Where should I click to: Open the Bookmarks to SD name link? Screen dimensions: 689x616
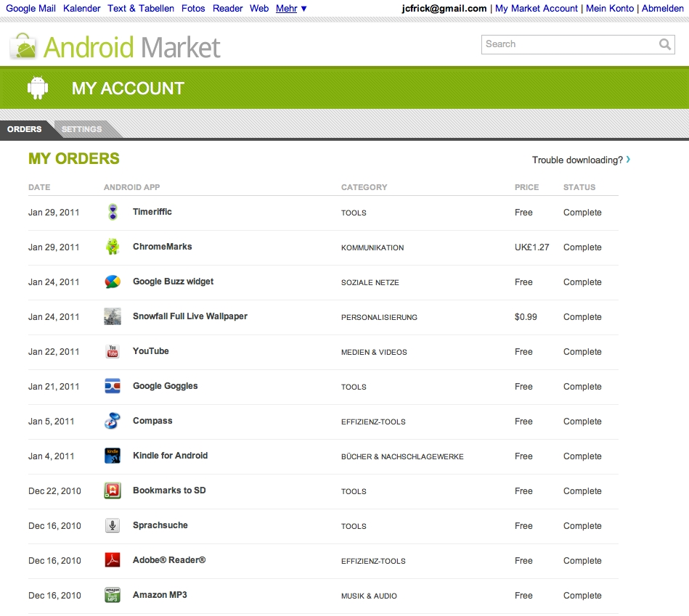[x=169, y=490]
